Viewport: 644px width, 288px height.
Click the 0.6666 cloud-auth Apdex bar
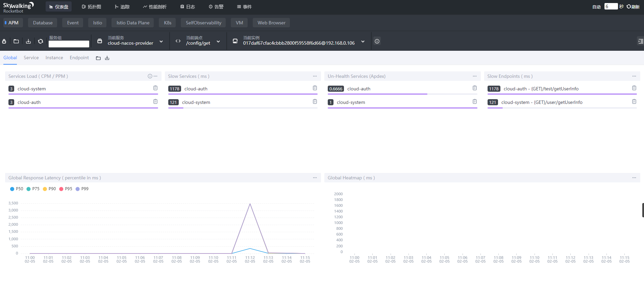point(402,94)
